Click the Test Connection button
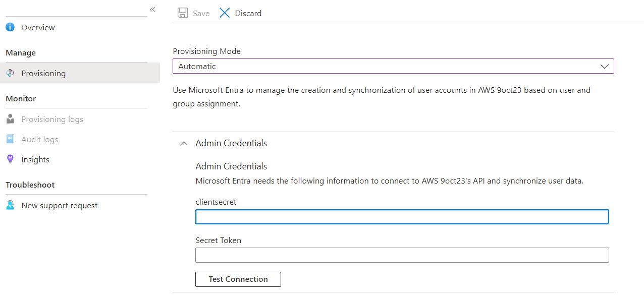This screenshot has width=644, height=302. point(238,279)
